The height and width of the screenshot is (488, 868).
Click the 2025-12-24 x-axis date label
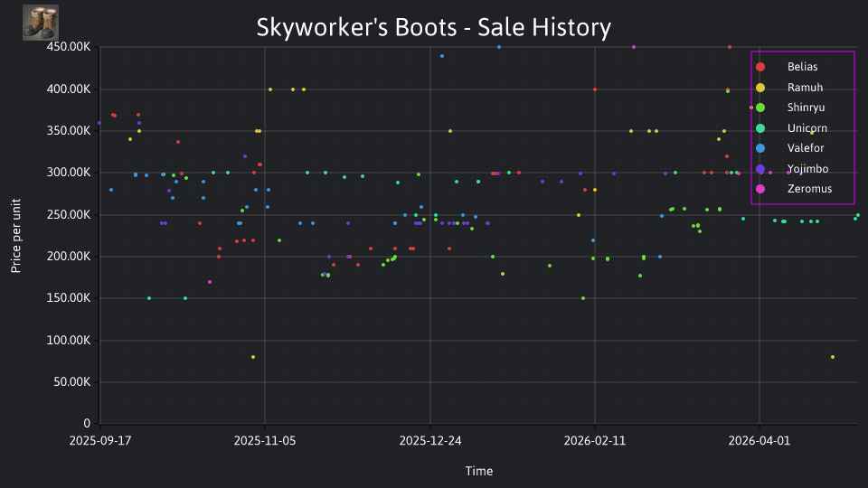(430, 441)
